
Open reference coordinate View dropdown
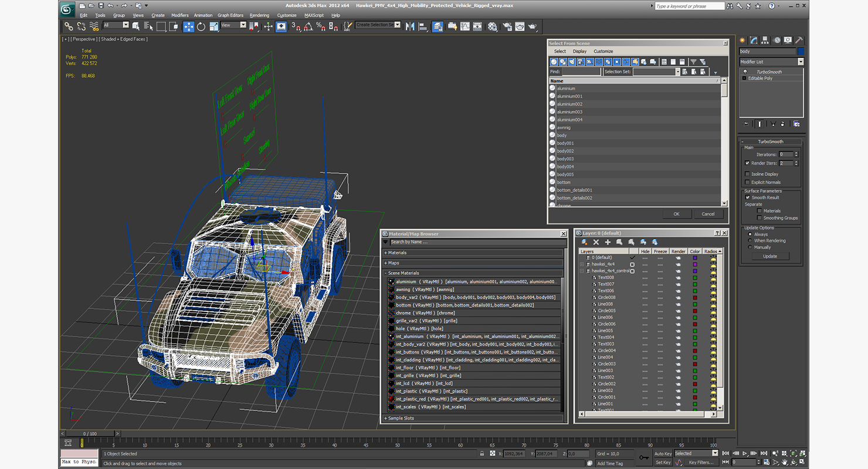click(233, 25)
